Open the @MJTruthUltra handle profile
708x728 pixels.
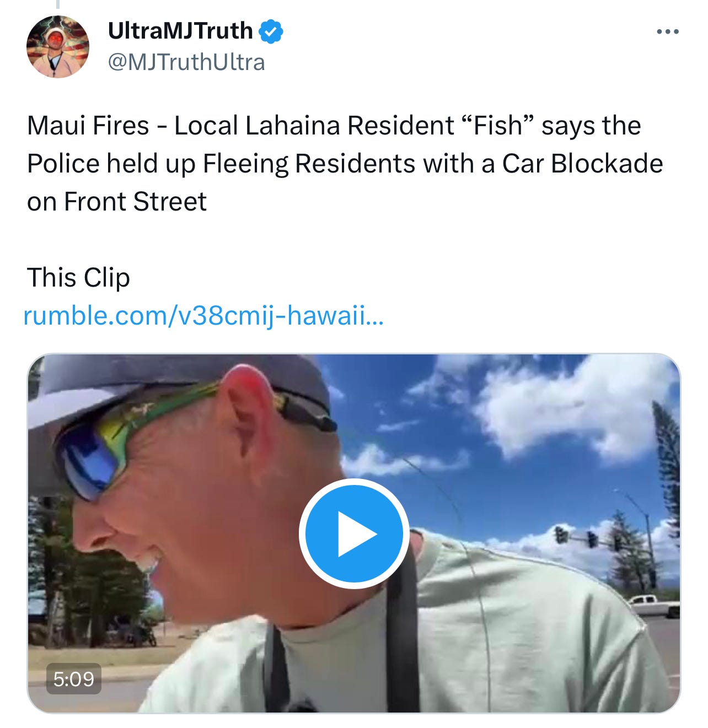186,62
